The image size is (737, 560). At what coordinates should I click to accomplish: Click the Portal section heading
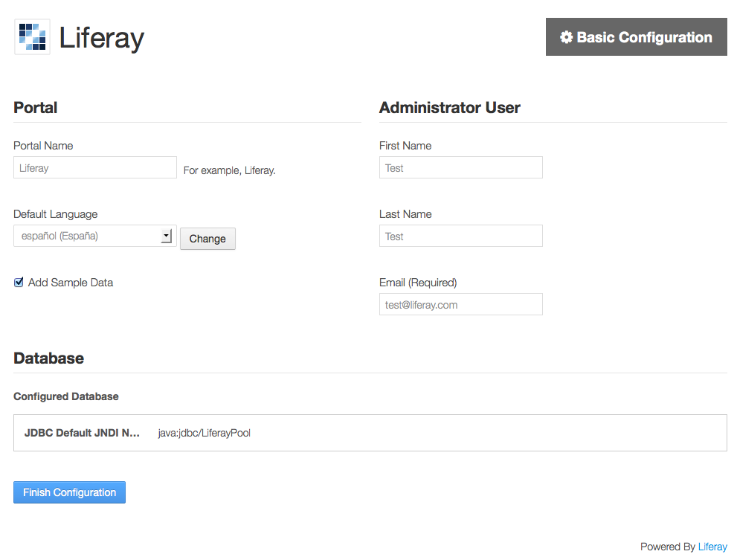pos(35,107)
